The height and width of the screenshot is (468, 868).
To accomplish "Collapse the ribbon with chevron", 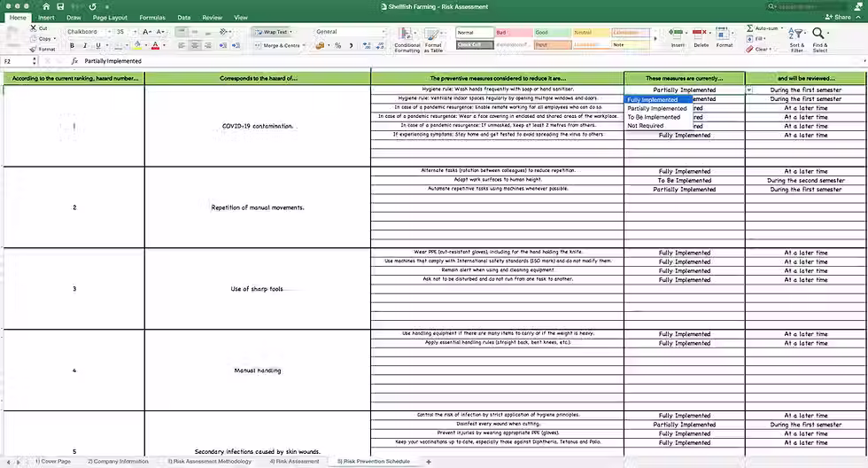I will [858, 17].
